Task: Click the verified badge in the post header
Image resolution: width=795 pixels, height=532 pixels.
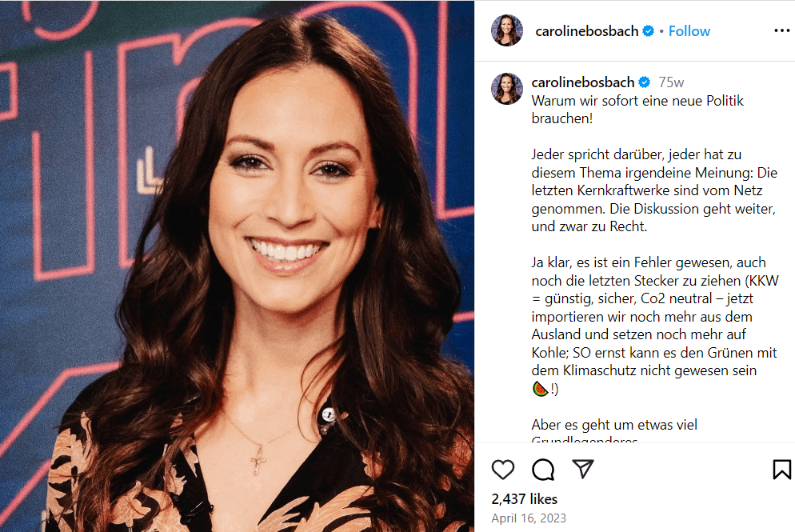Action: 648,31
